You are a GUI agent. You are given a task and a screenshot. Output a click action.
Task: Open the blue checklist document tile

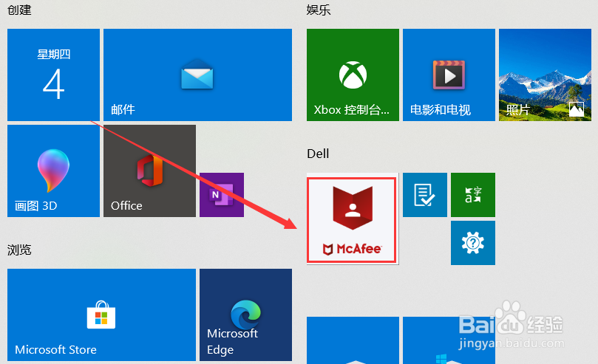[x=425, y=195]
